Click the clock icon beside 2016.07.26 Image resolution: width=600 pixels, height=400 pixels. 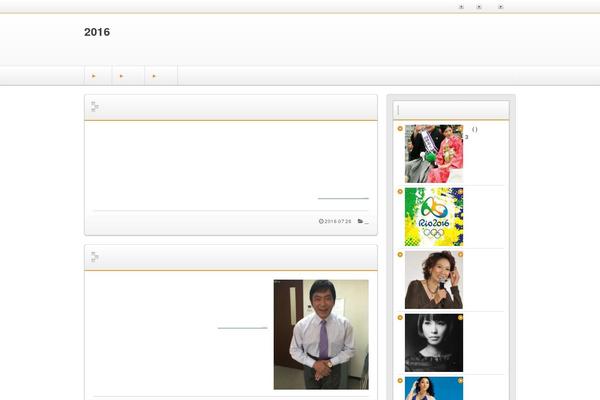point(321,221)
